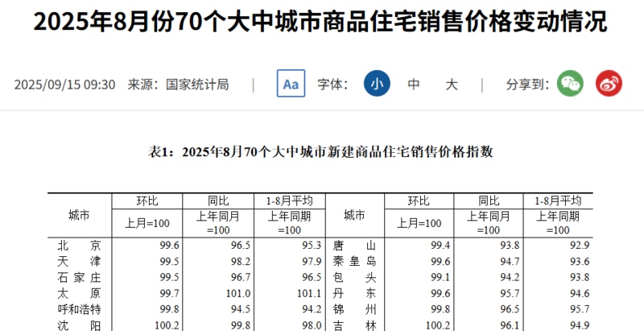
Task: Click the article headline about 70个大中城市
Action: pyautogui.click(x=321, y=23)
